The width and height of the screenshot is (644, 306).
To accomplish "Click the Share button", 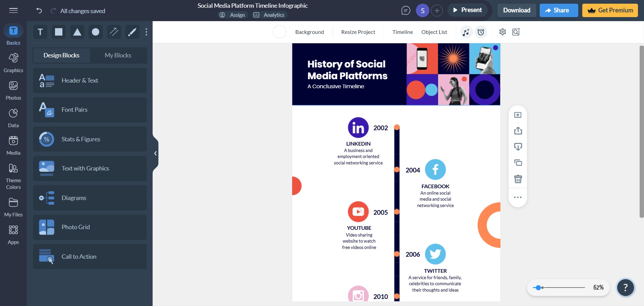I will [x=558, y=10].
